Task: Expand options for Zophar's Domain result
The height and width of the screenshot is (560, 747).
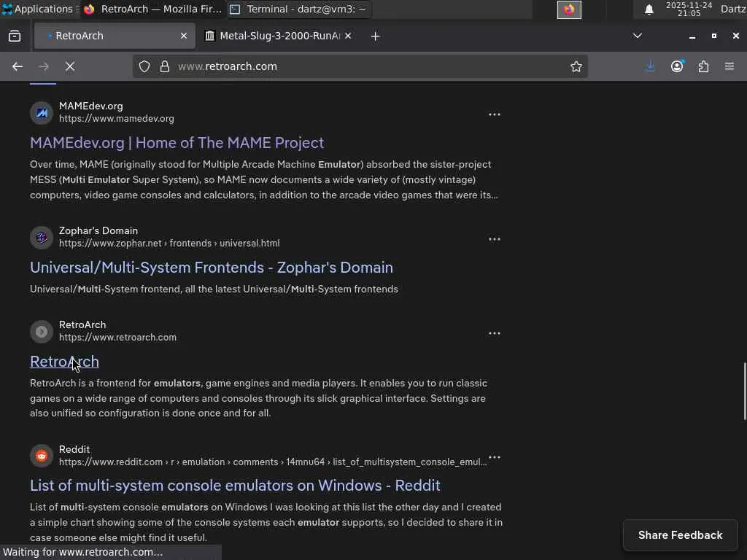Action: [495, 239]
